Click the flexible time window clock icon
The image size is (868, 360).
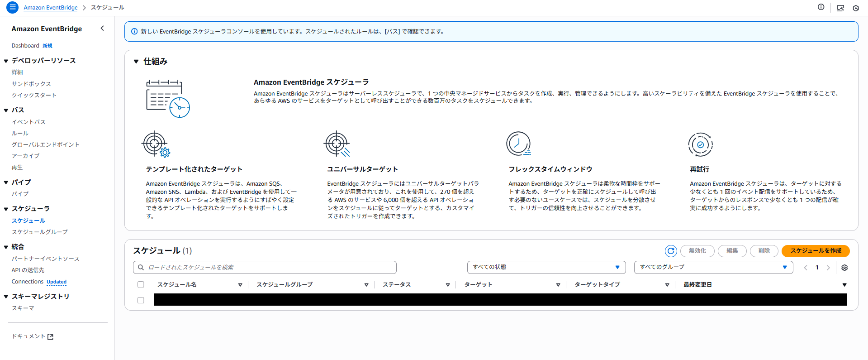pyautogui.click(x=518, y=144)
